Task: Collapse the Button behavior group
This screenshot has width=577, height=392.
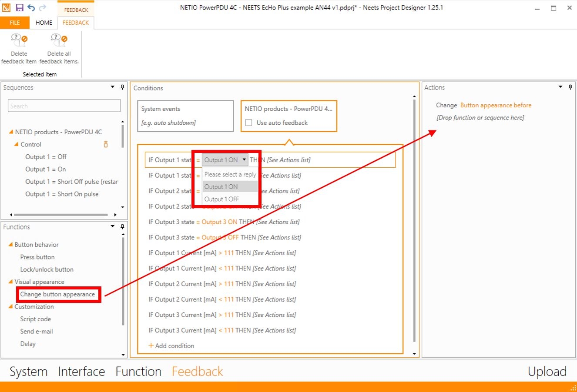Action: pyautogui.click(x=11, y=245)
